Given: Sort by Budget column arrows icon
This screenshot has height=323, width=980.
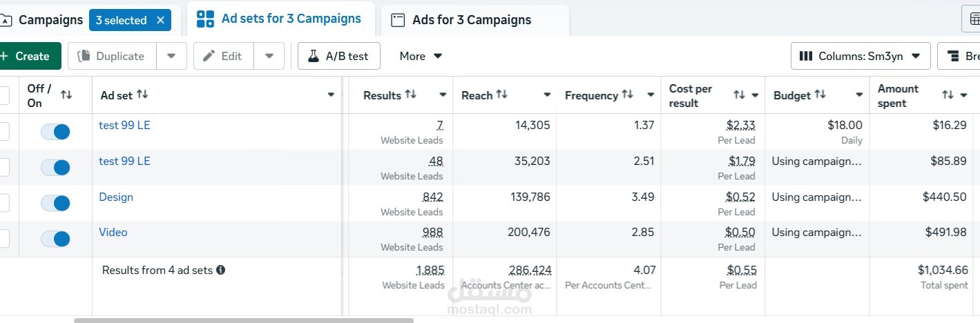Looking at the screenshot, I should pos(820,95).
